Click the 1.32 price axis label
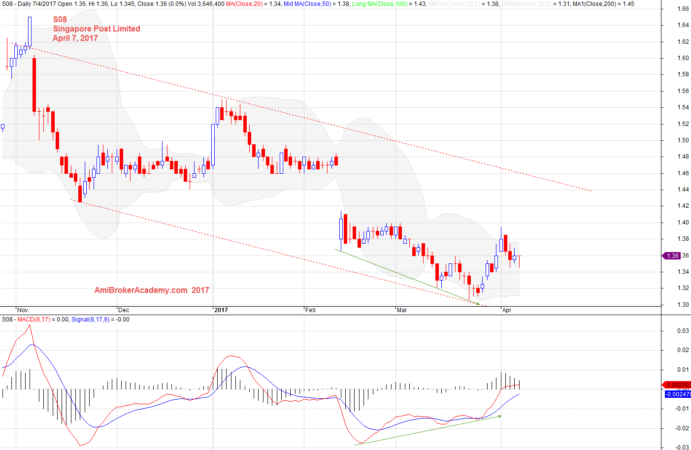This screenshot has width=691, height=450. click(x=683, y=288)
